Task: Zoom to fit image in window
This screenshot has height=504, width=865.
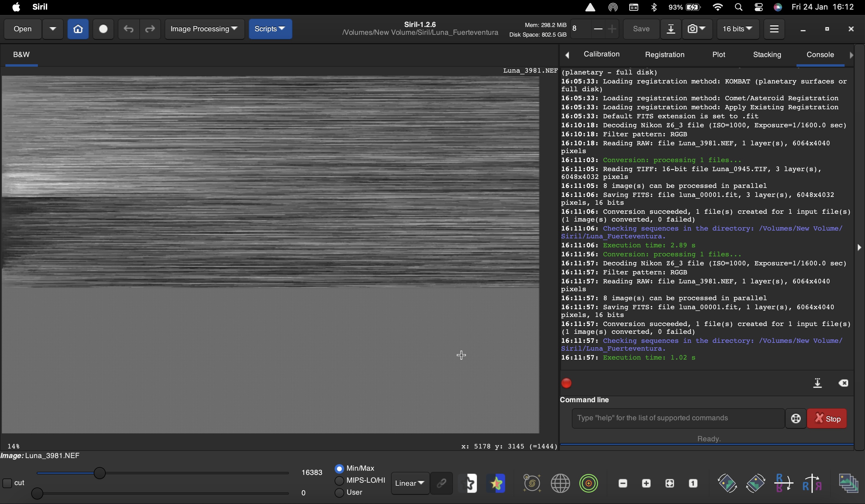Action: tap(670, 483)
